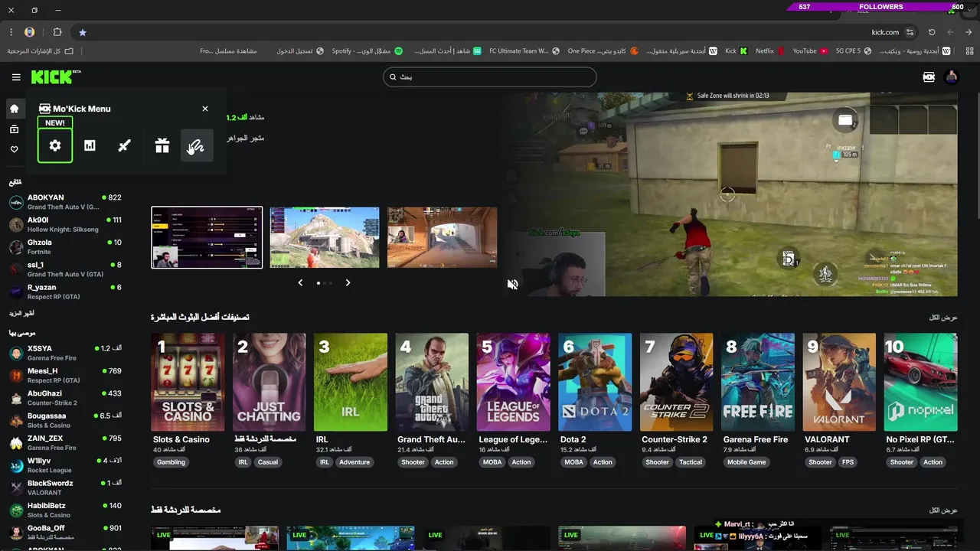
Task: Click the search box on Kick
Action: pyautogui.click(x=490, y=77)
